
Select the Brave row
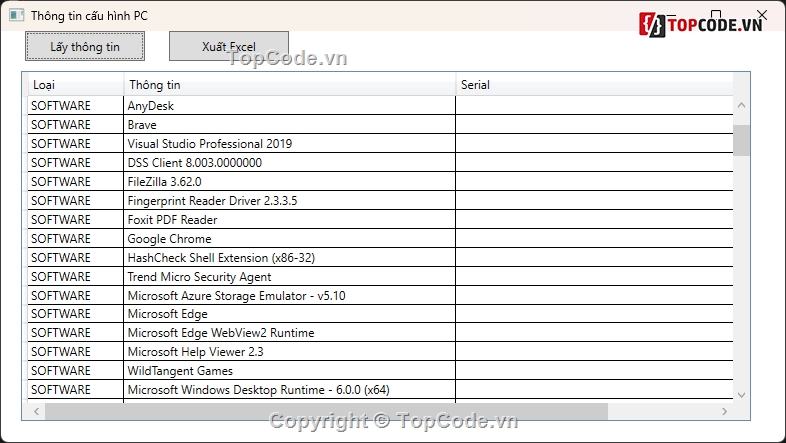click(x=380, y=125)
